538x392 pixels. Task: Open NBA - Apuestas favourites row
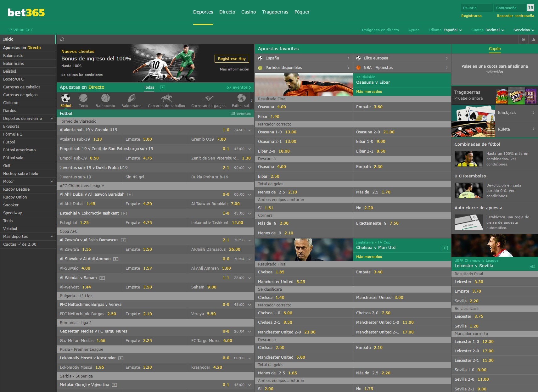[402, 68]
